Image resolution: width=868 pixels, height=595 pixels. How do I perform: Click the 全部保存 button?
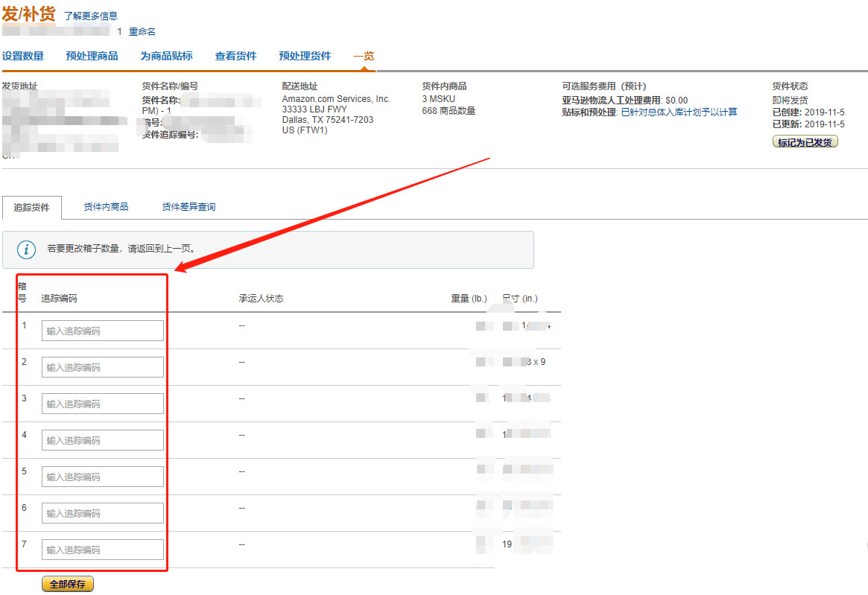[66, 583]
